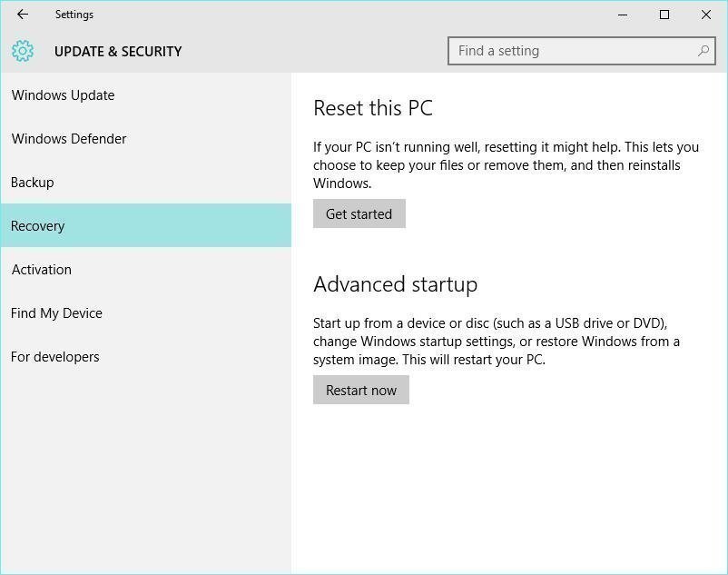
Task: Select Windows Defender in the sidebar
Action: point(69,139)
